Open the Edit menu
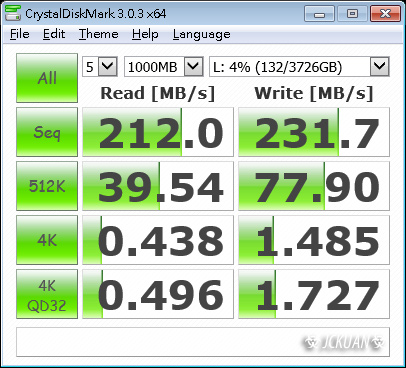Screen dimensions: 406x368 54,34
